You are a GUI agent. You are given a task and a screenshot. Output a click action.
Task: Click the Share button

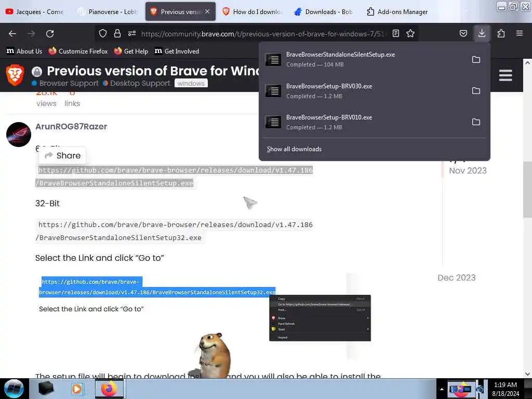click(x=62, y=155)
